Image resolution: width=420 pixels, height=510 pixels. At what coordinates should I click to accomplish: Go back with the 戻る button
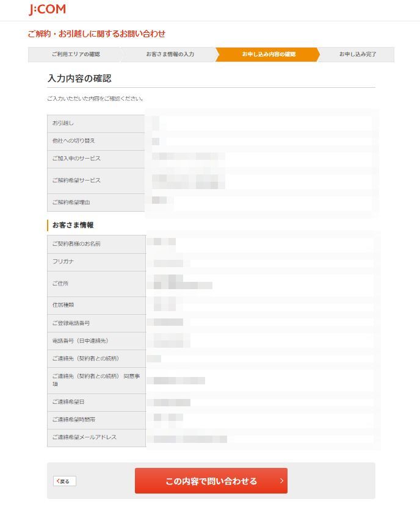pyautogui.click(x=64, y=481)
